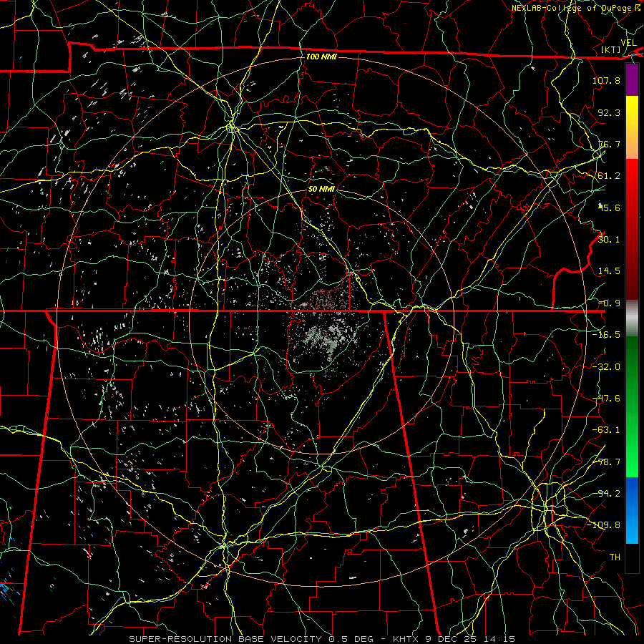Click the 100 NMI range ring label
Viewport: 644px width, 644px height.
[x=321, y=57]
